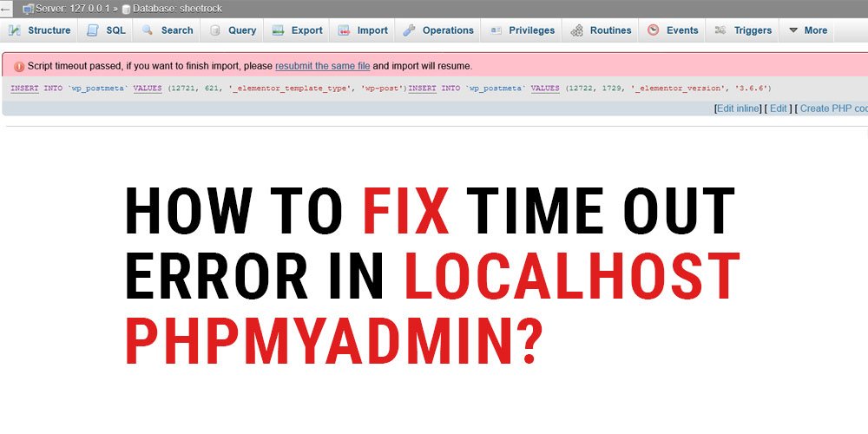
Task: Click the Edit link below the query
Action: [x=779, y=108]
